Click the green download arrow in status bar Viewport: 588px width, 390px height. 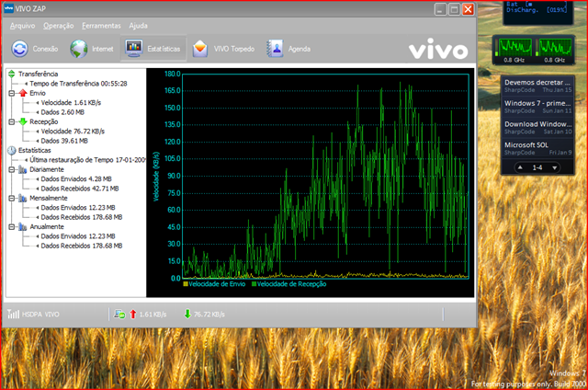point(187,314)
